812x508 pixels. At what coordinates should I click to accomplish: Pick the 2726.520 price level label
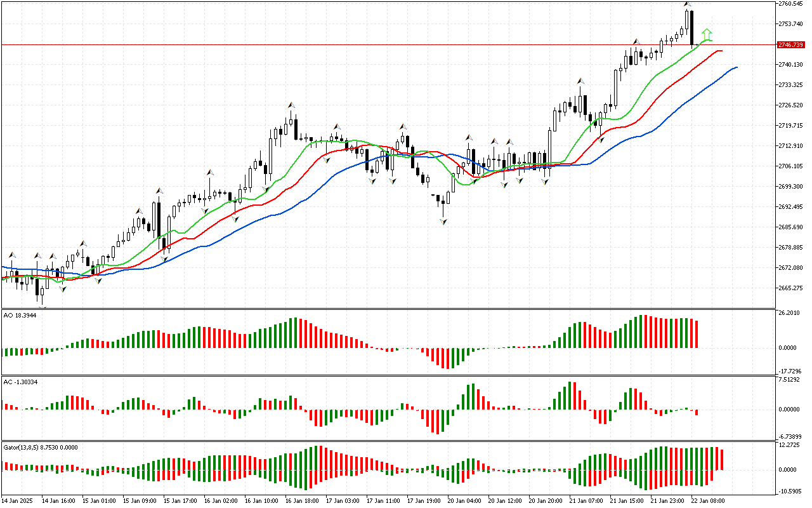(790, 105)
